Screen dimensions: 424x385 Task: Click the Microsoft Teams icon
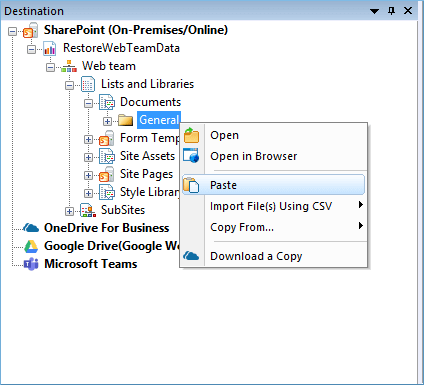click(31, 264)
